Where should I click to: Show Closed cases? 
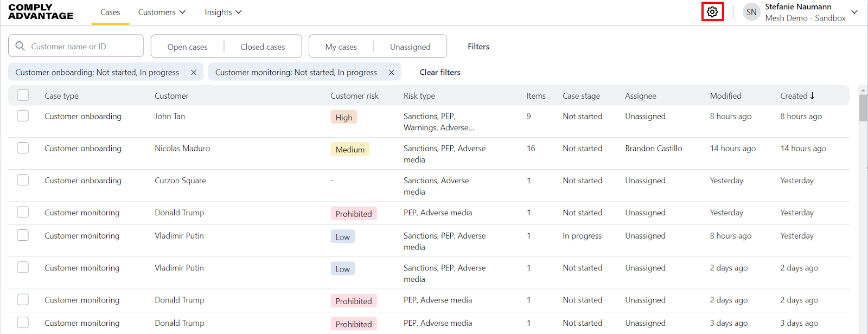263,47
